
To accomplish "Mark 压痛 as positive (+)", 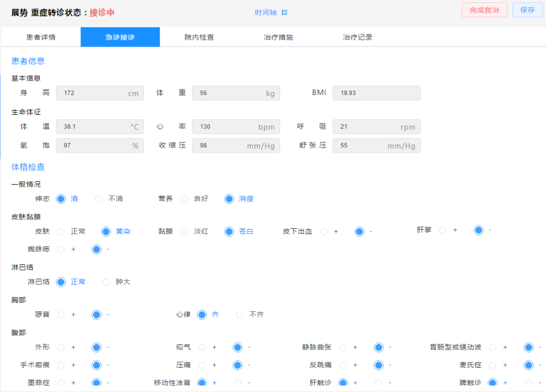I will point(202,365).
